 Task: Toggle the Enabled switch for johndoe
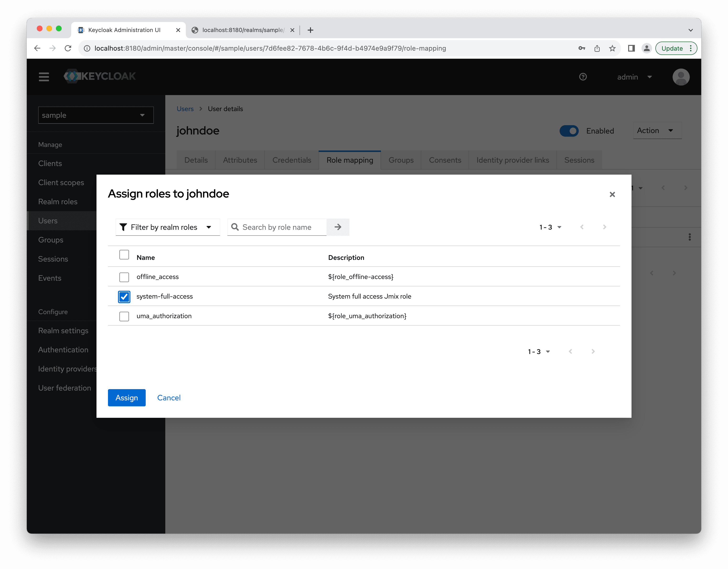pyautogui.click(x=569, y=131)
